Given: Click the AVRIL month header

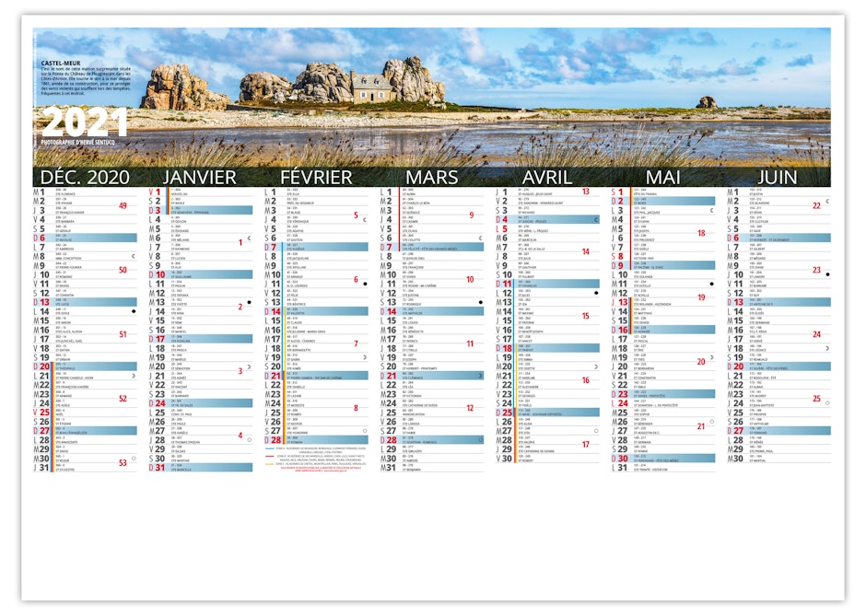Looking at the screenshot, I should [x=546, y=177].
